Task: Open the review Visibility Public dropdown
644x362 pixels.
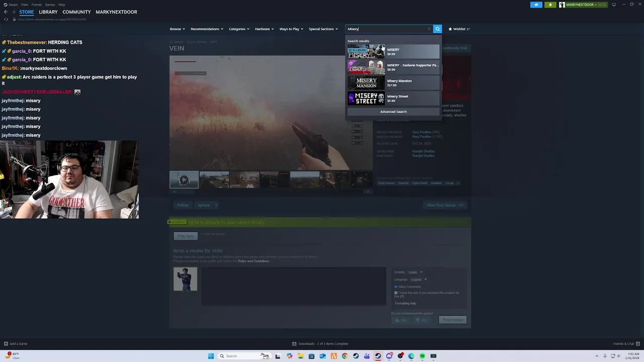Action: (x=415, y=272)
